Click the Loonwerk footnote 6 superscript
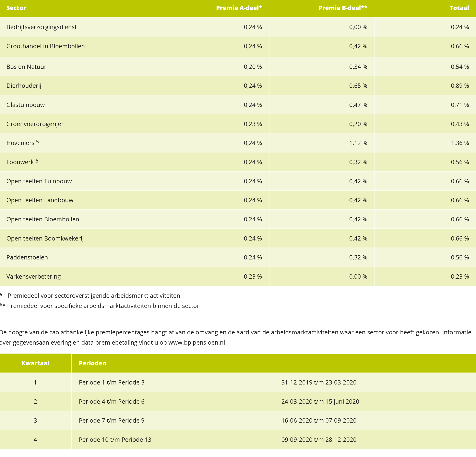The width and height of the screenshot is (476, 457). click(37, 161)
